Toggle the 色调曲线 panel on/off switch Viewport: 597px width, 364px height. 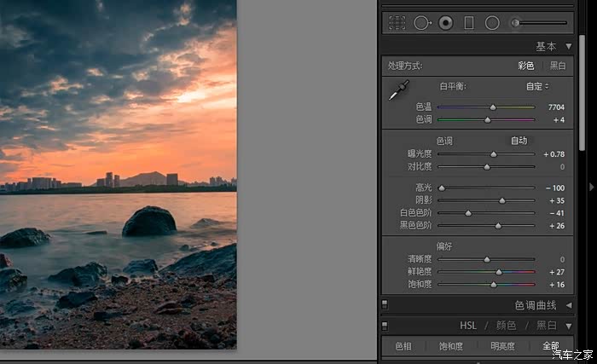(x=385, y=304)
